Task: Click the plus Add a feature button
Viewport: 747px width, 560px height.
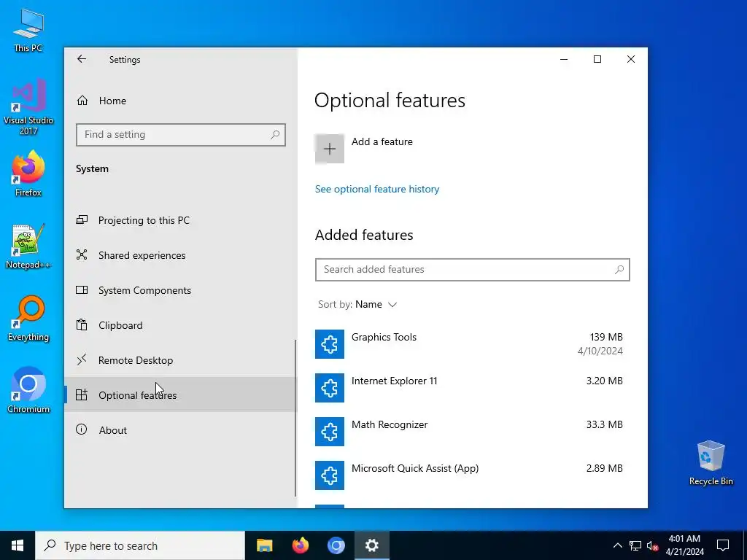Action: (x=330, y=149)
